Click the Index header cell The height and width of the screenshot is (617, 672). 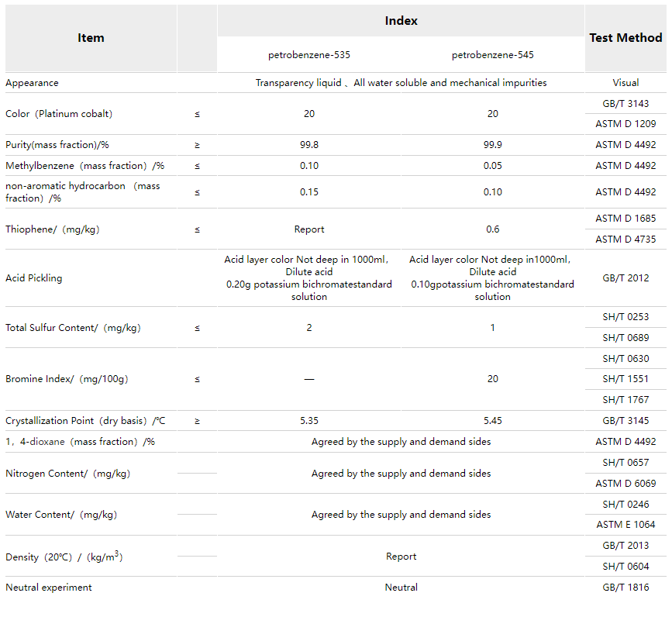click(x=401, y=21)
